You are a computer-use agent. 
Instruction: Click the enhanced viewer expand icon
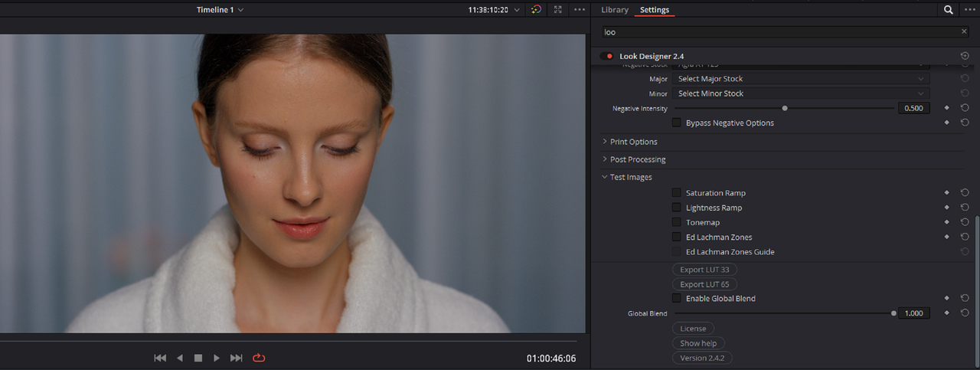558,10
